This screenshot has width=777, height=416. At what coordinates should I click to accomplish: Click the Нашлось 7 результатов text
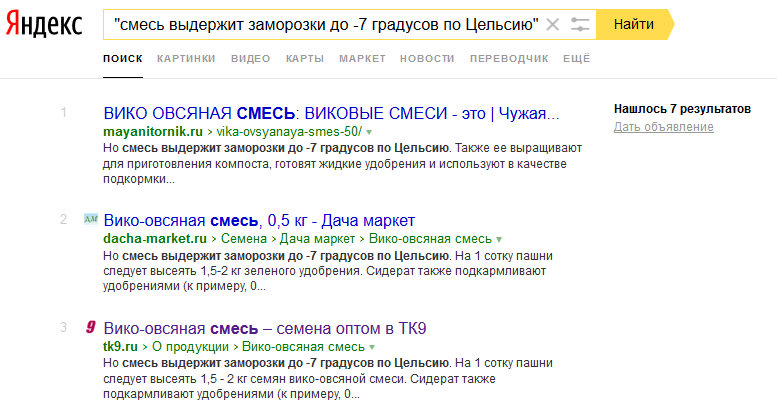682,109
